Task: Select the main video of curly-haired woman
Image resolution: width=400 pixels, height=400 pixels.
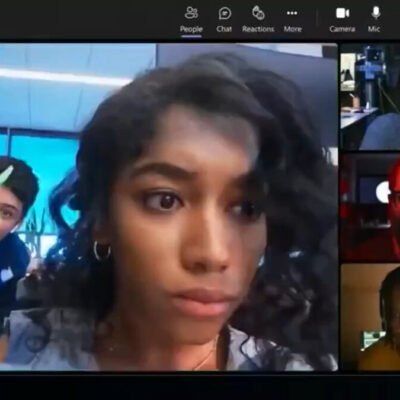Action: click(169, 207)
